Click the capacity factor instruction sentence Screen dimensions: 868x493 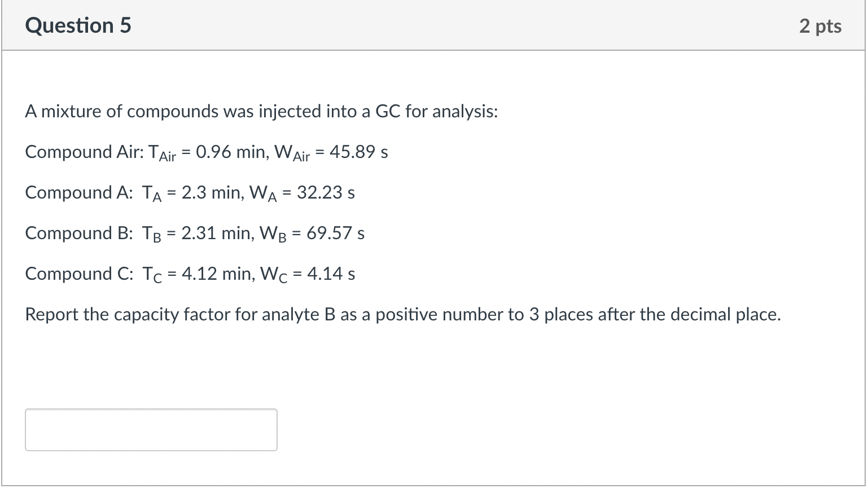(x=403, y=315)
